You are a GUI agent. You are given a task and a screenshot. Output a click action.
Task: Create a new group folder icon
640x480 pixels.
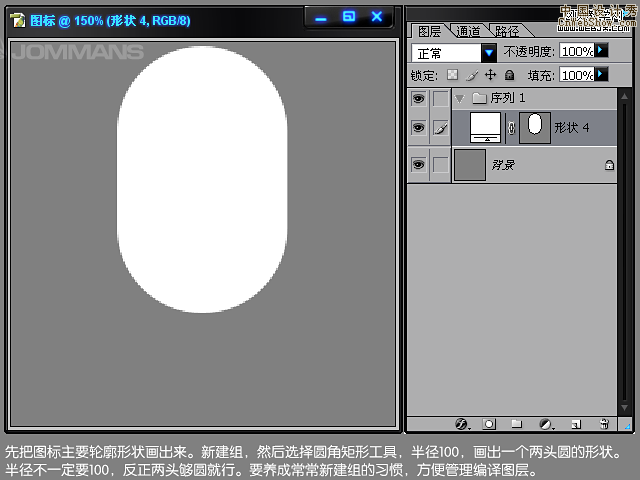tap(517, 424)
